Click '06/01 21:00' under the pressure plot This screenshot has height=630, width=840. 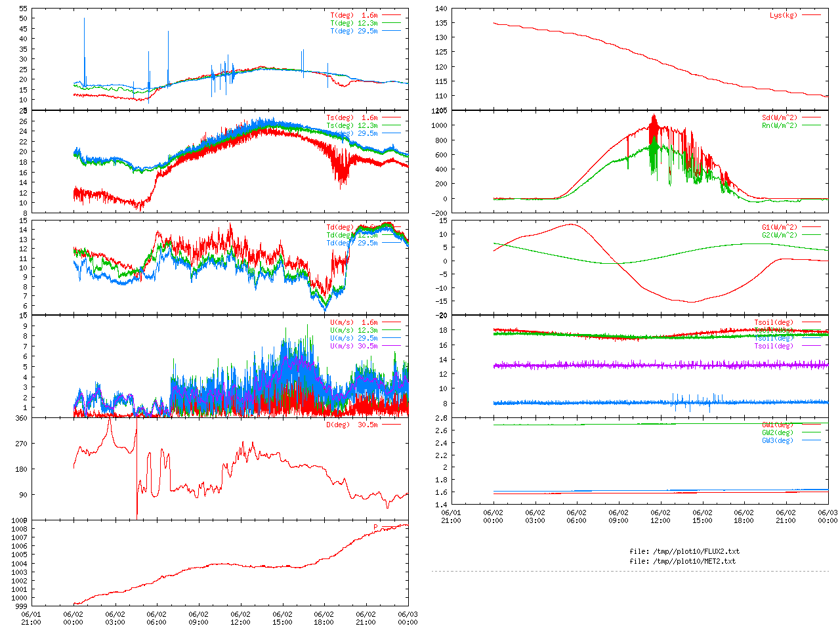coord(31,619)
